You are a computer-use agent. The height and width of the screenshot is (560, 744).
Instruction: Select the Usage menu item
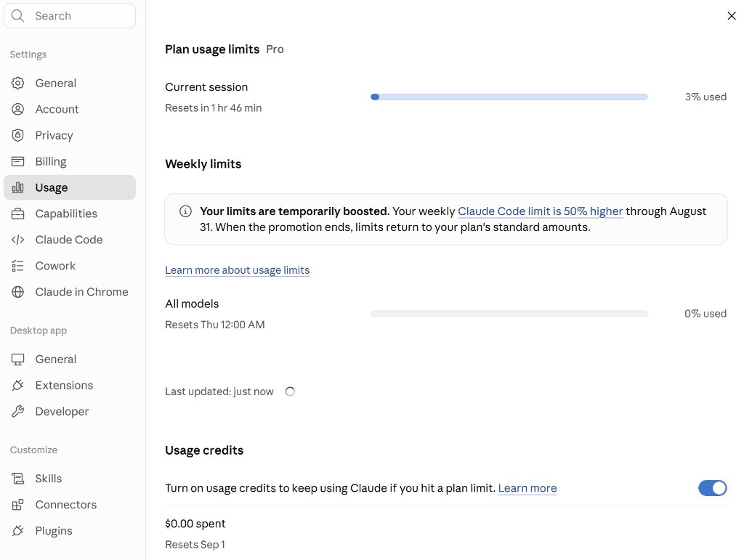[x=70, y=187]
